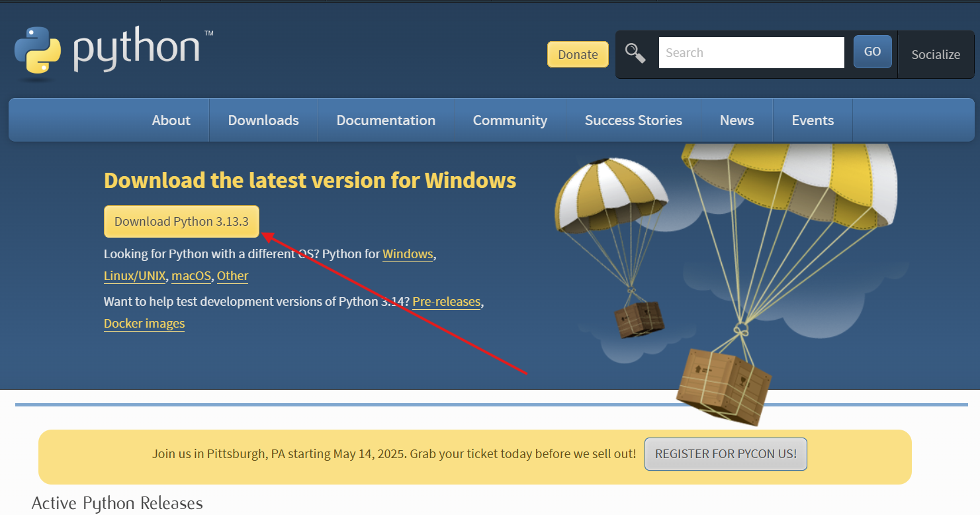
Task: Click the Download Python 3.13.3 button
Action: click(x=181, y=221)
